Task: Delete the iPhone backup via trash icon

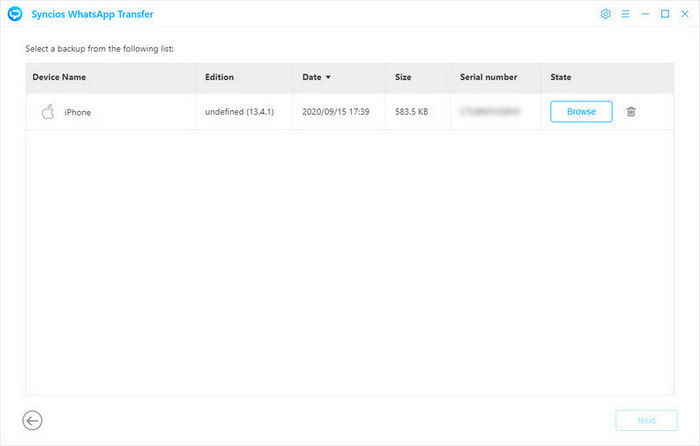Action: (631, 112)
